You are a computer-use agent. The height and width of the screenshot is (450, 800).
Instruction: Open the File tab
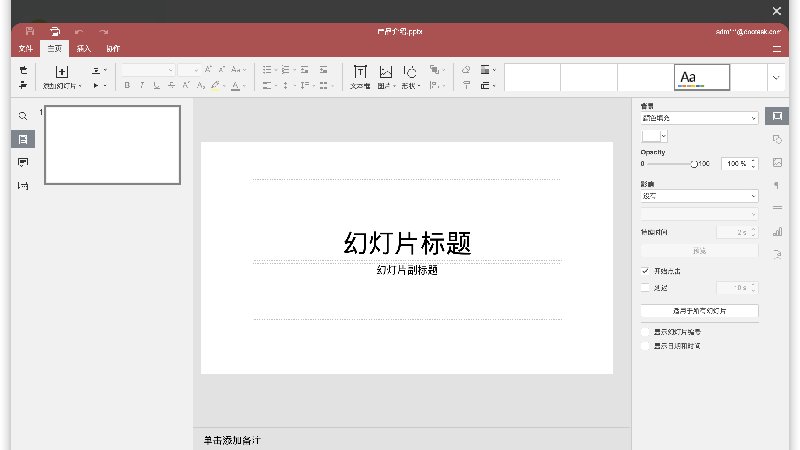coord(26,48)
